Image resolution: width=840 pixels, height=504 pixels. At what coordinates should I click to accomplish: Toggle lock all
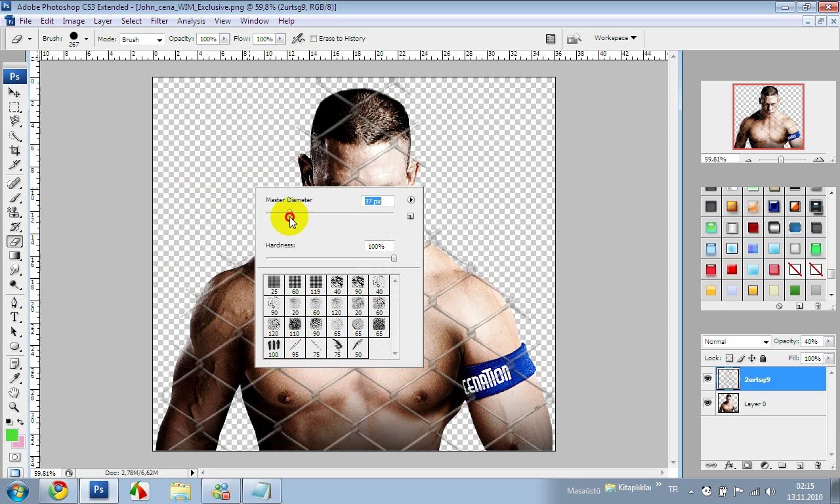click(x=763, y=358)
